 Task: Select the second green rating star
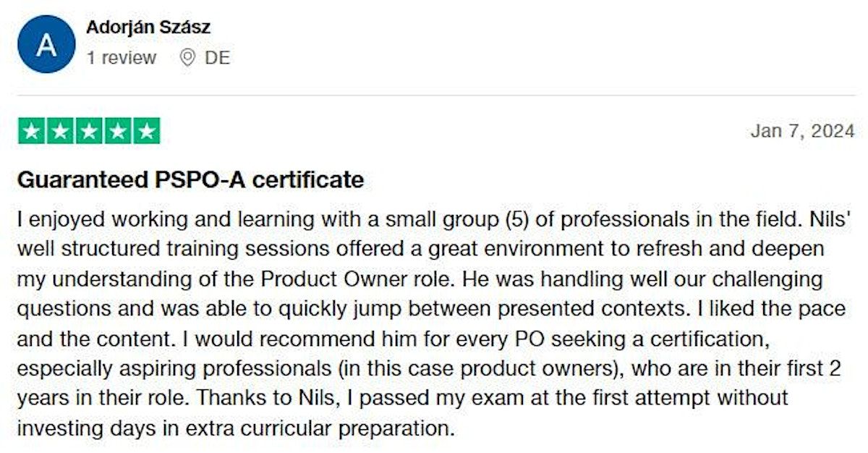(60, 131)
